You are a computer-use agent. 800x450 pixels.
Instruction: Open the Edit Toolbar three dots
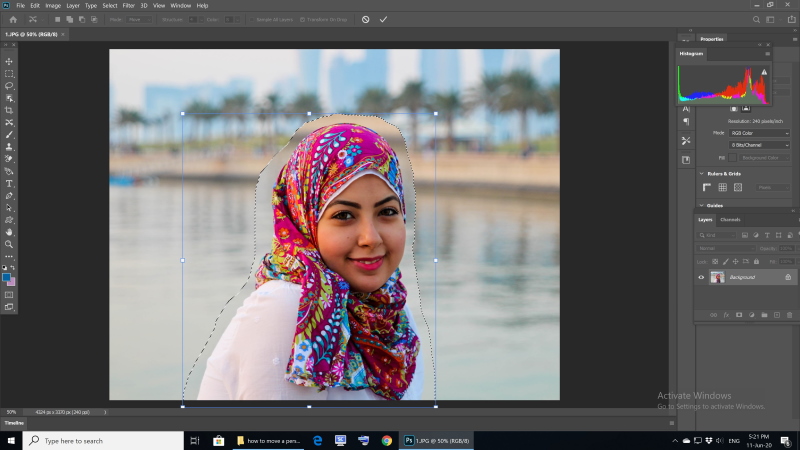pyautogui.click(x=9, y=257)
